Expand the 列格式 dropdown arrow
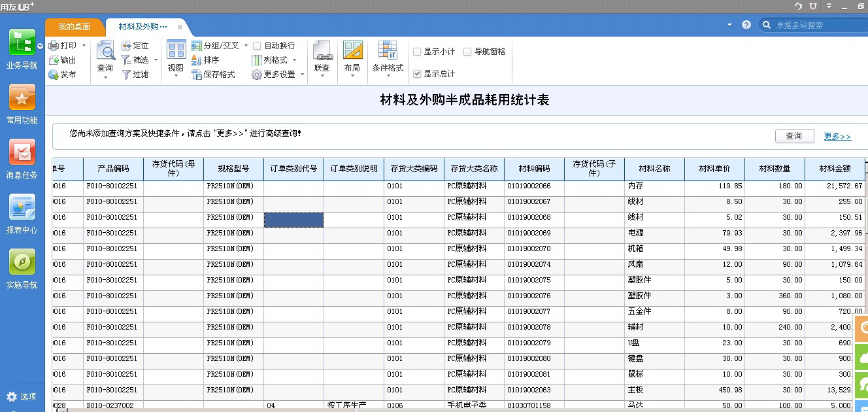Screen dimensions: 868x412 pyautogui.click(x=294, y=60)
